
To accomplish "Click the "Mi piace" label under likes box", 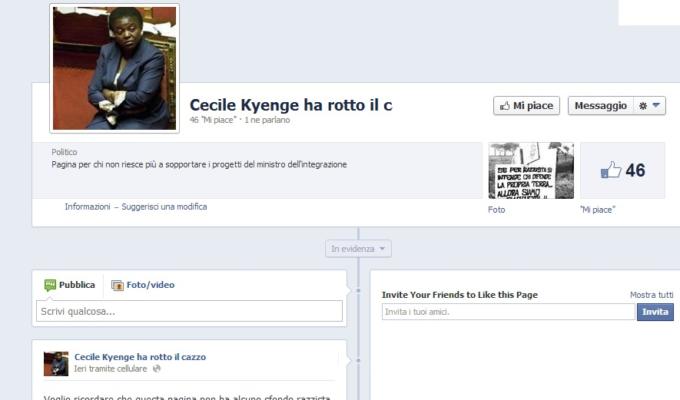I will pyautogui.click(x=598, y=210).
